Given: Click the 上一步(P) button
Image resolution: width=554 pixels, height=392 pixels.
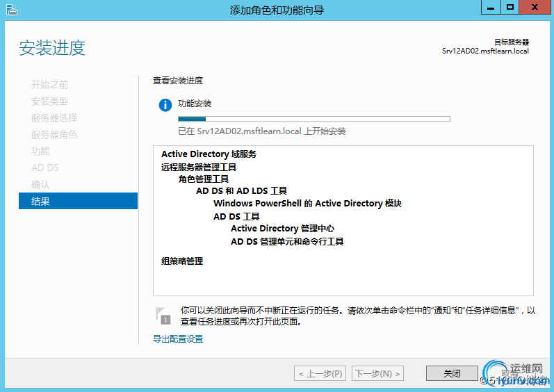Looking at the screenshot, I should [x=320, y=374].
